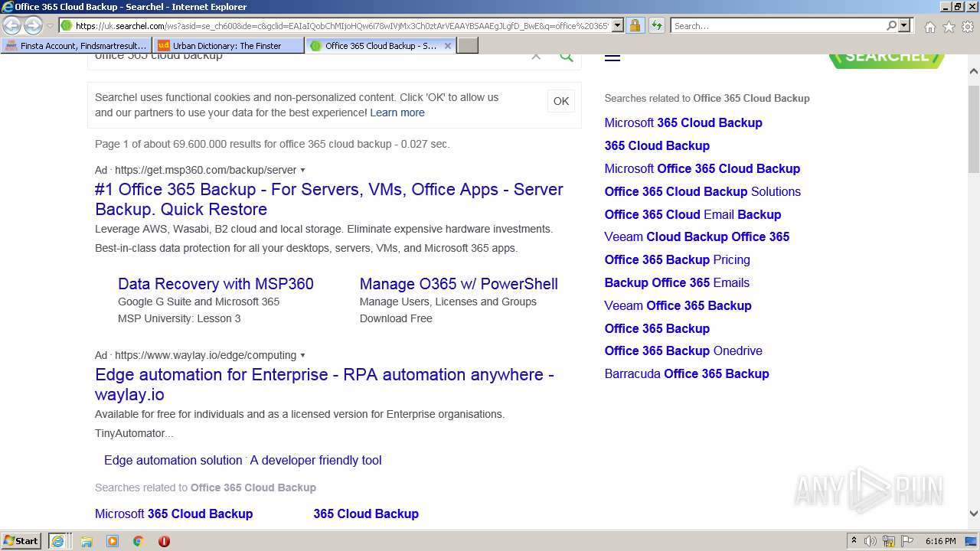Focus the IE Search box
The width and height of the screenshot is (980, 551).
pos(777,26)
